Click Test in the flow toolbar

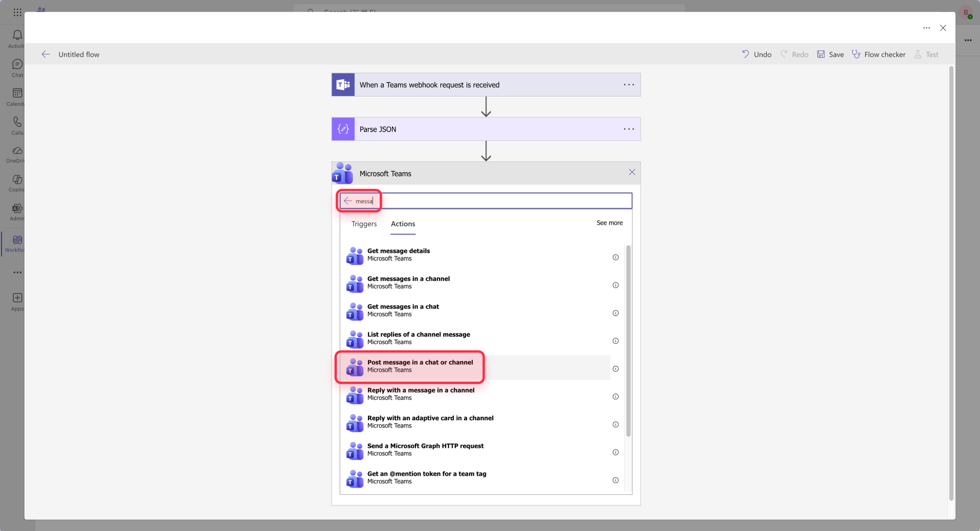coord(926,54)
